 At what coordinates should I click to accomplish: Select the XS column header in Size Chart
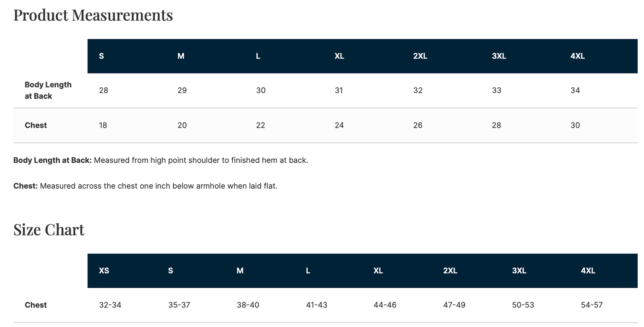104,271
